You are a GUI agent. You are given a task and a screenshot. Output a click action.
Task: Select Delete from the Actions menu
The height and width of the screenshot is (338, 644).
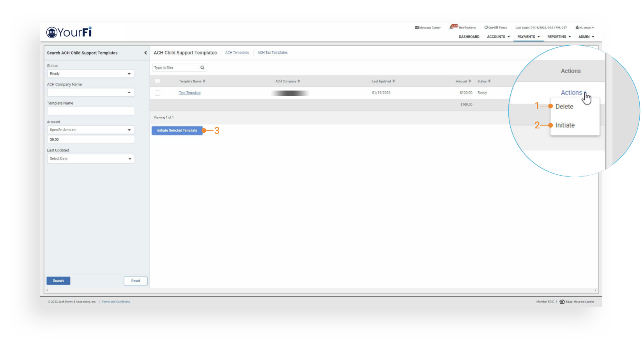[564, 107]
